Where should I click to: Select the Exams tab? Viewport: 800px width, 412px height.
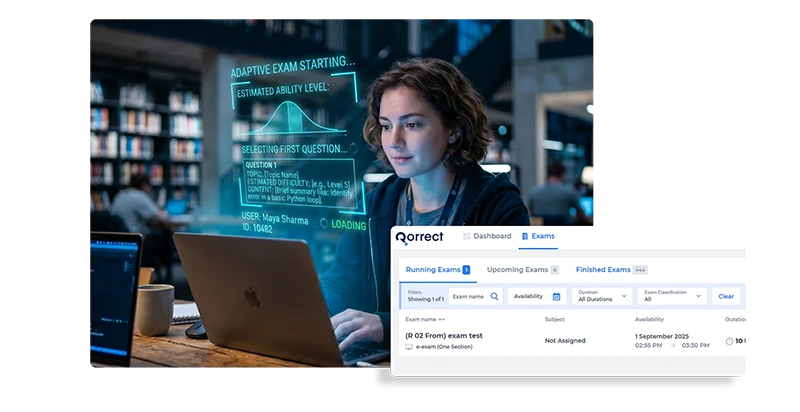(538, 236)
